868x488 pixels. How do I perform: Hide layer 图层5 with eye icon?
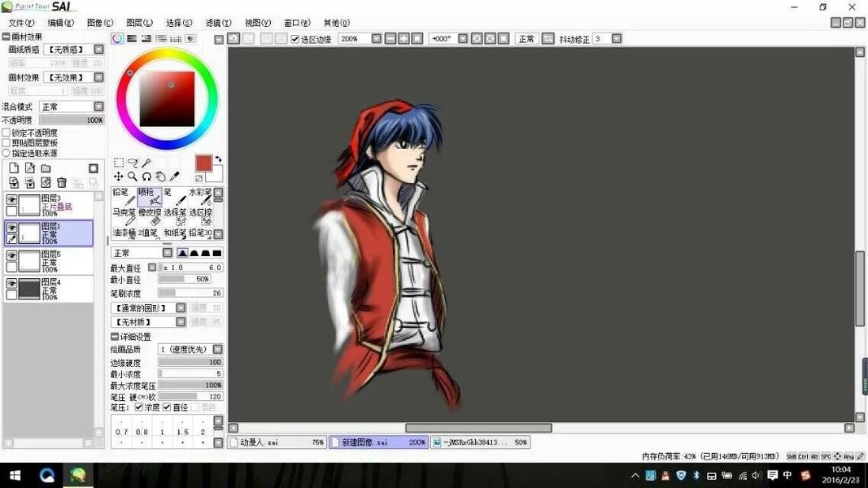[x=11, y=255]
